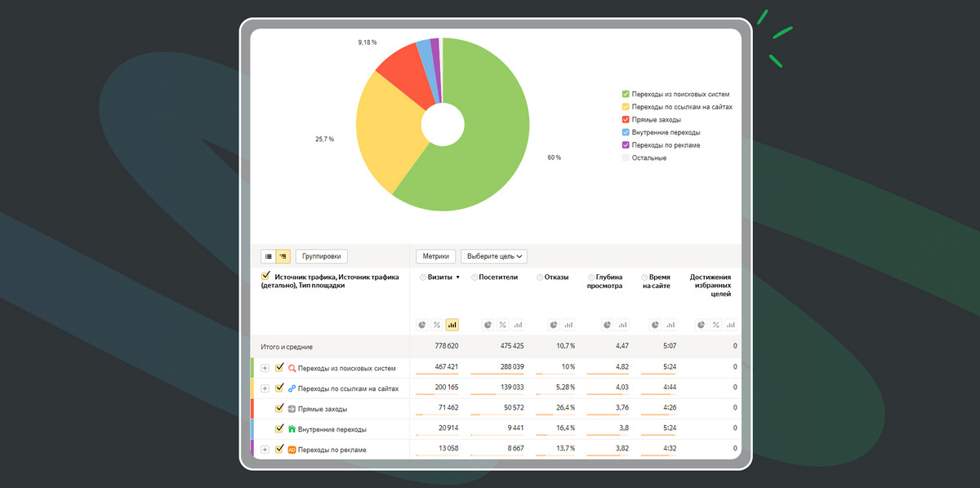Uncheck the Прямые заходы row checkbox

click(x=280, y=408)
